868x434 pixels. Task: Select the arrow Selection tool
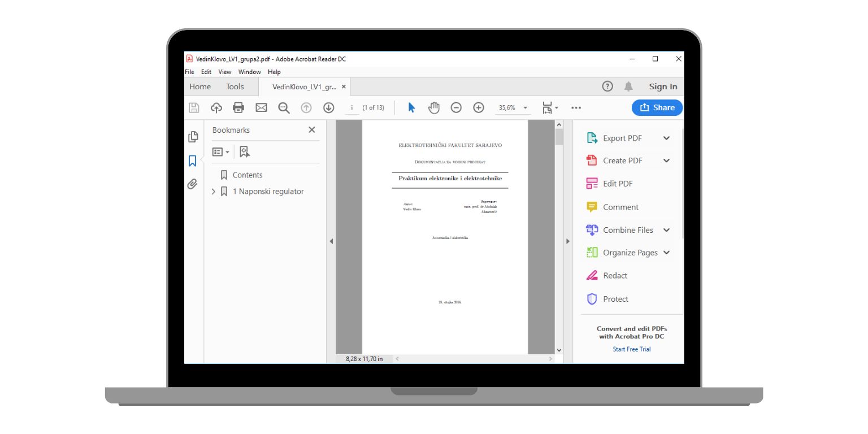(x=411, y=107)
